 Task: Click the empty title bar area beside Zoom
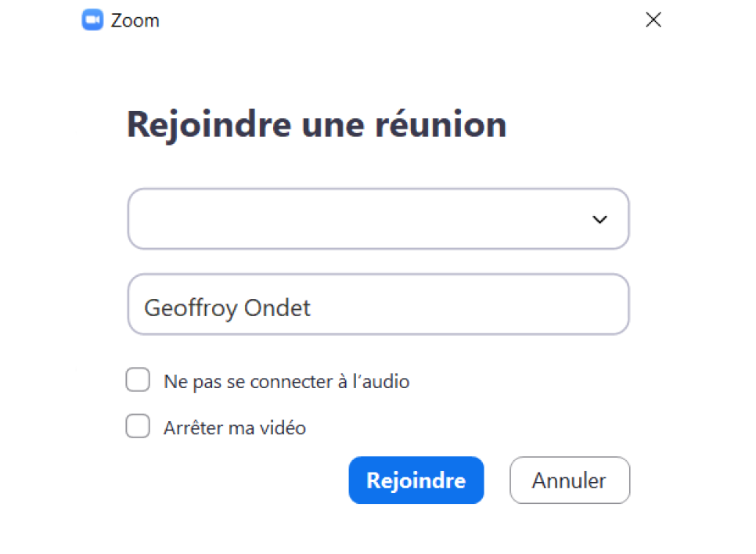click(400, 20)
